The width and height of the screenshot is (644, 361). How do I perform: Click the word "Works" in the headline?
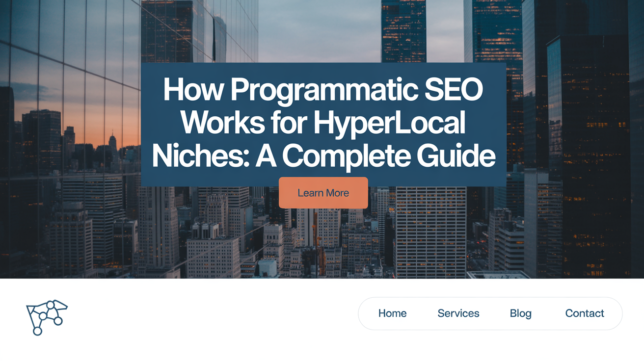click(x=222, y=123)
